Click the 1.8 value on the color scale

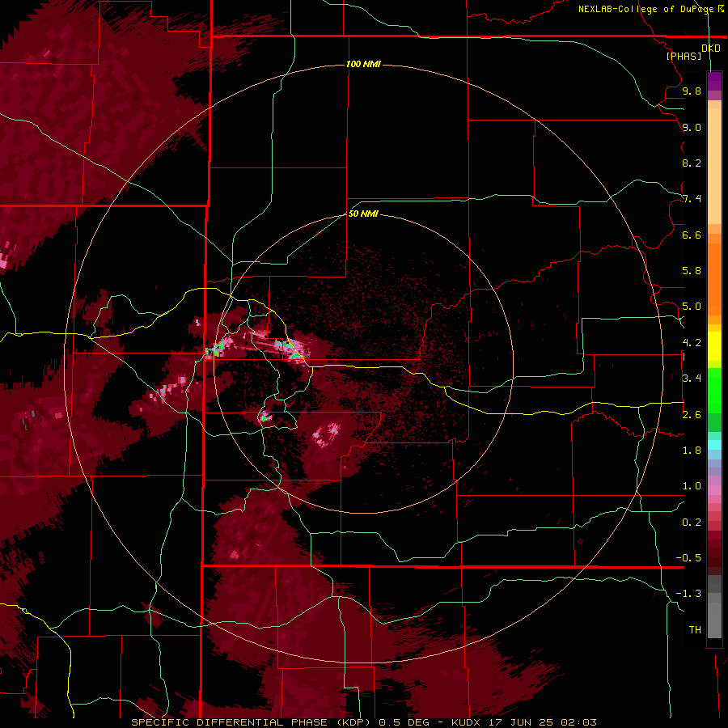click(x=692, y=451)
